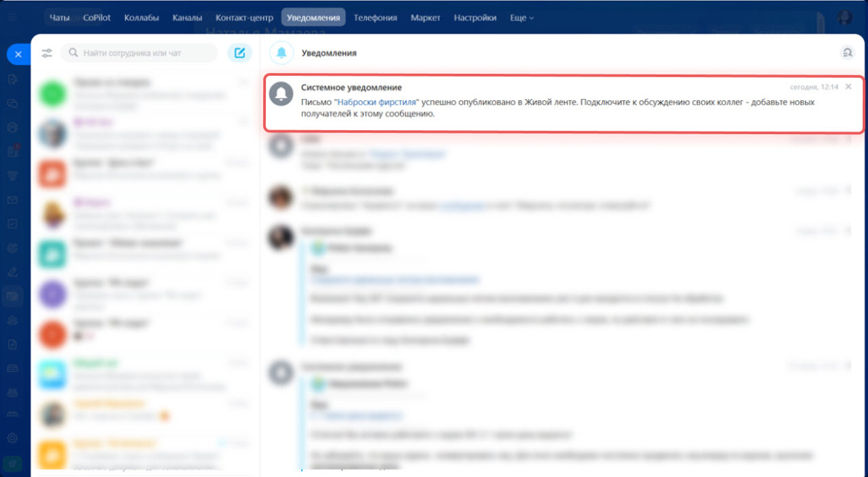Open the 'Наброски фирстиля' link
Image resolution: width=868 pixels, height=477 pixels.
pos(378,102)
